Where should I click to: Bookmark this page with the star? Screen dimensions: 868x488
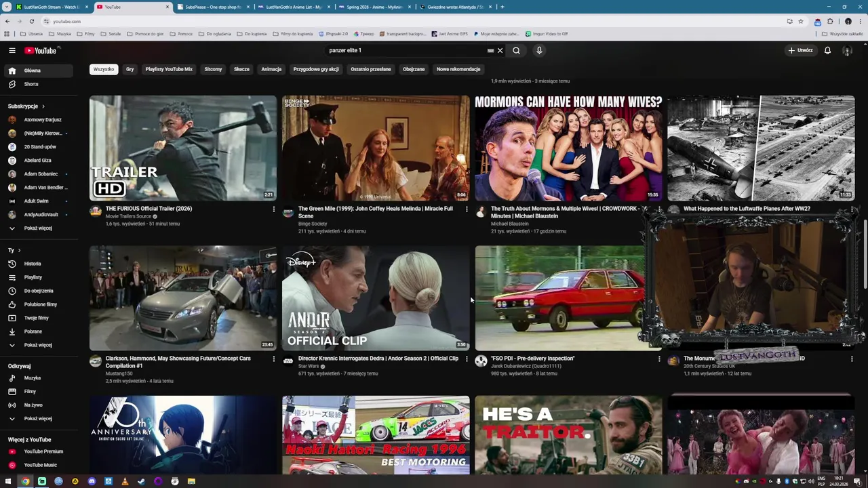801,21
